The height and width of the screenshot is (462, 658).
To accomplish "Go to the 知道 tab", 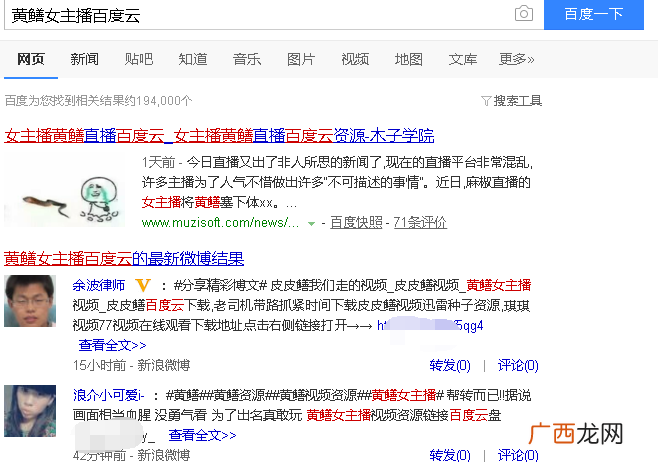I will [x=193, y=59].
